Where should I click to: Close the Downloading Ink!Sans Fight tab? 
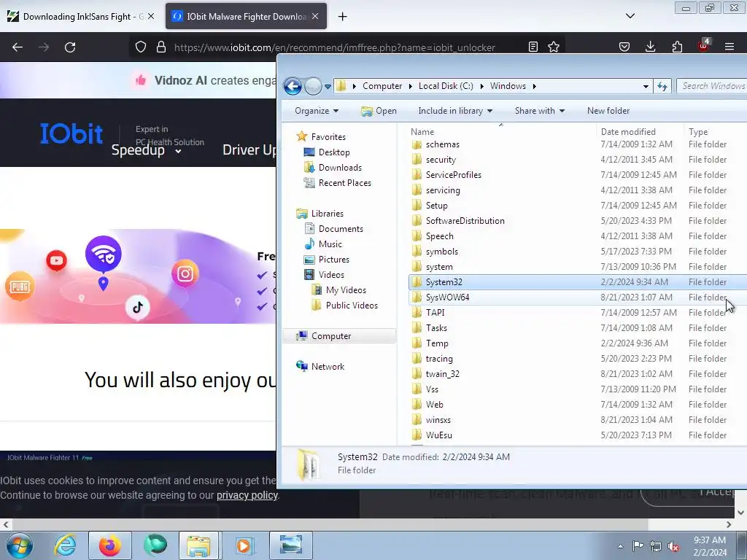(150, 16)
